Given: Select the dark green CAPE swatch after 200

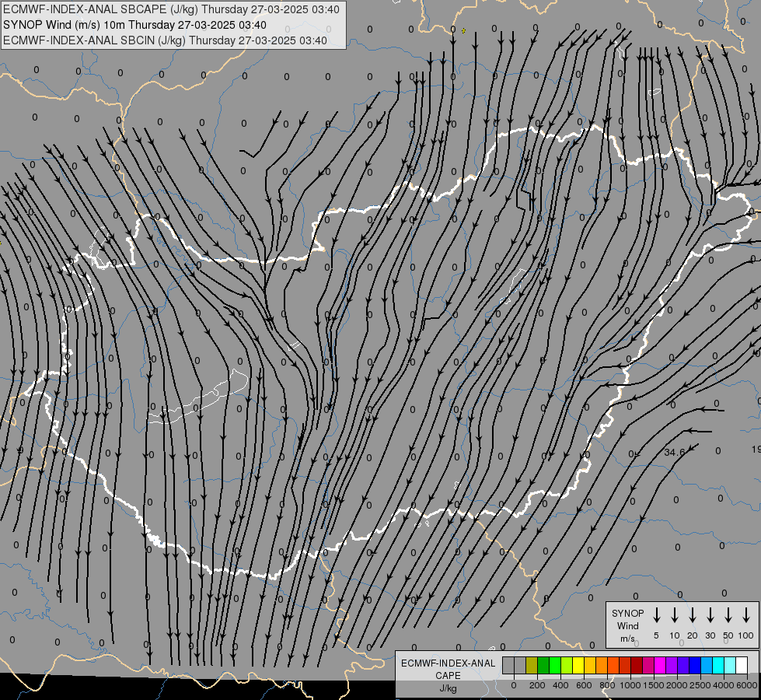Looking at the screenshot, I should tap(543, 665).
